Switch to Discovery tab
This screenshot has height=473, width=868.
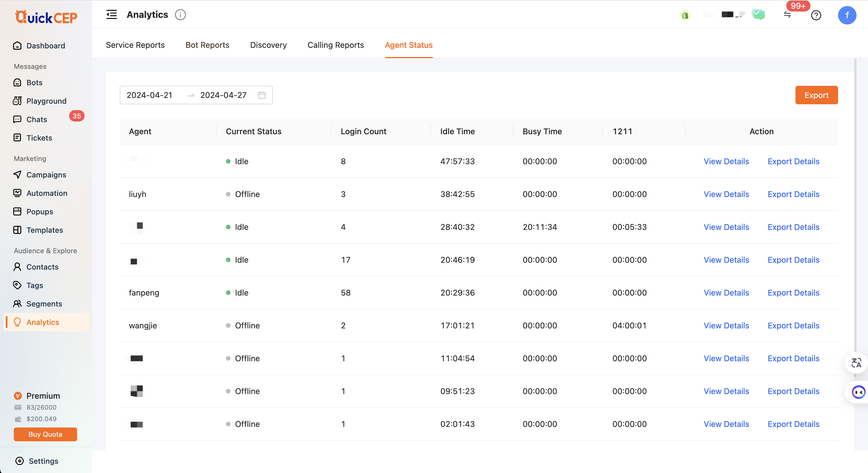tap(268, 45)
